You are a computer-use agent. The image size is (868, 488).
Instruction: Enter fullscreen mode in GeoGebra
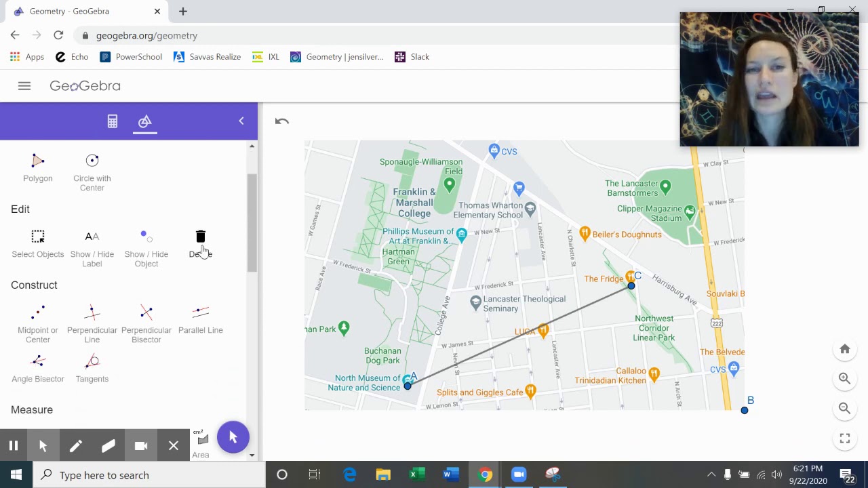pyautogui.click(x=845, y=439)
